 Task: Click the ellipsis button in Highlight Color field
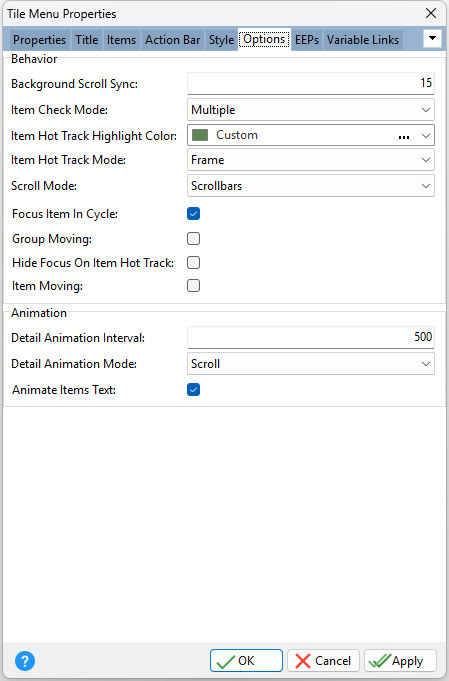[404, 136]
